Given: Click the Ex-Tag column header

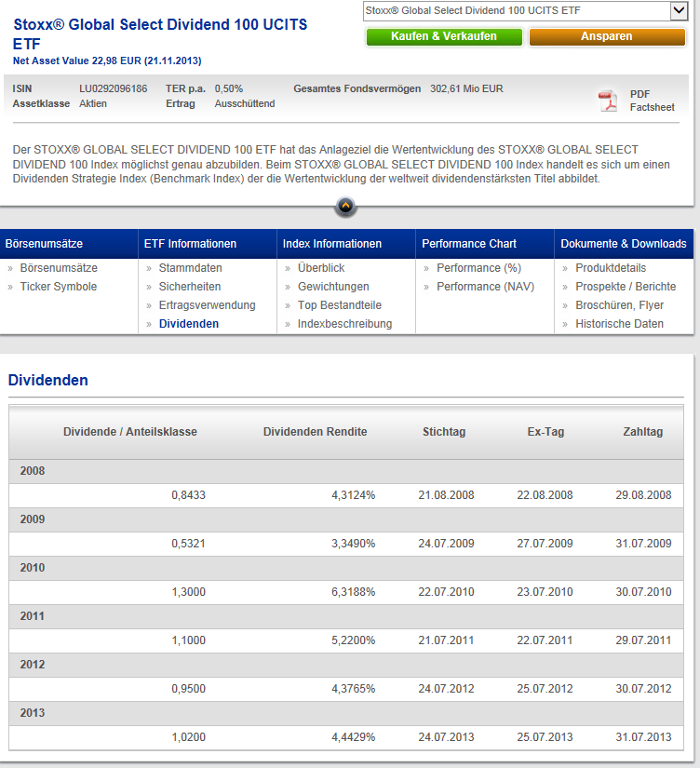Looking at the screenshot, I should [x=545, y=432].
